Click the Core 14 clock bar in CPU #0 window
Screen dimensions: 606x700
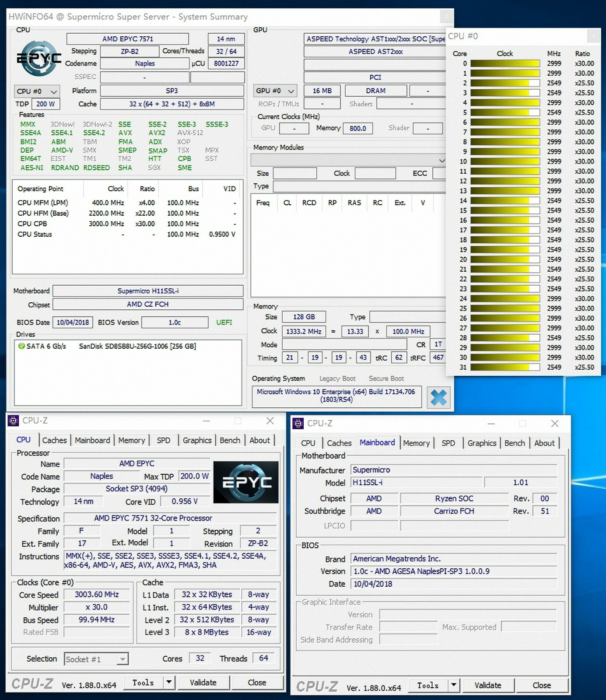pyautogui.click(x=505, y=200)
